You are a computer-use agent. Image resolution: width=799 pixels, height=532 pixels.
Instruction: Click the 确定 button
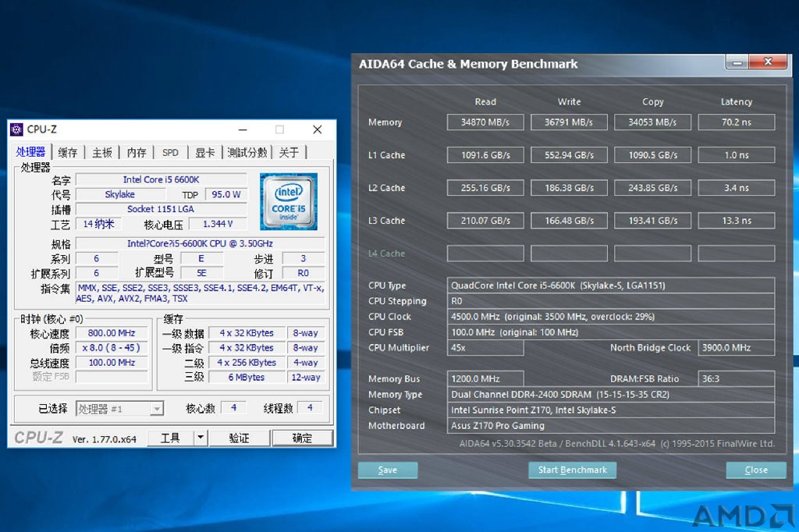(302, 438)
